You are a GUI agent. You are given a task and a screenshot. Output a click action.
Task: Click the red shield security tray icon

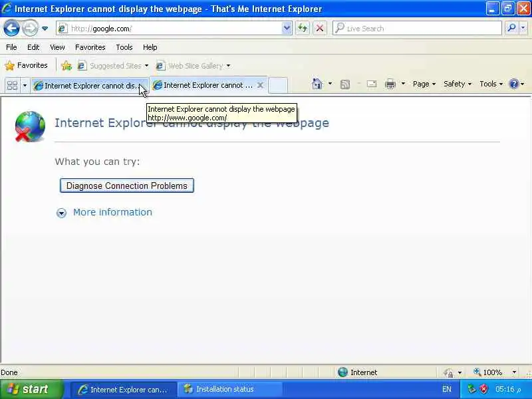(483, 389)
